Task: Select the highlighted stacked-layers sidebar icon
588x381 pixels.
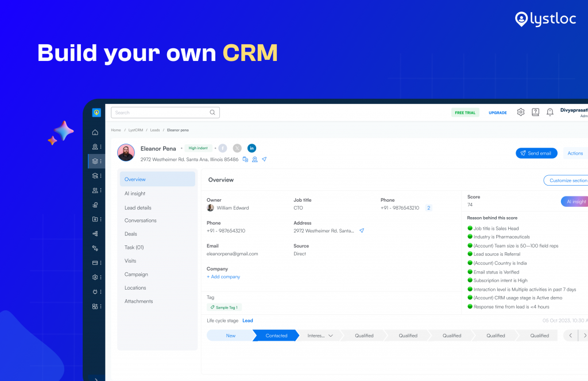Action: pyautogui.click(x=95, y=161)
